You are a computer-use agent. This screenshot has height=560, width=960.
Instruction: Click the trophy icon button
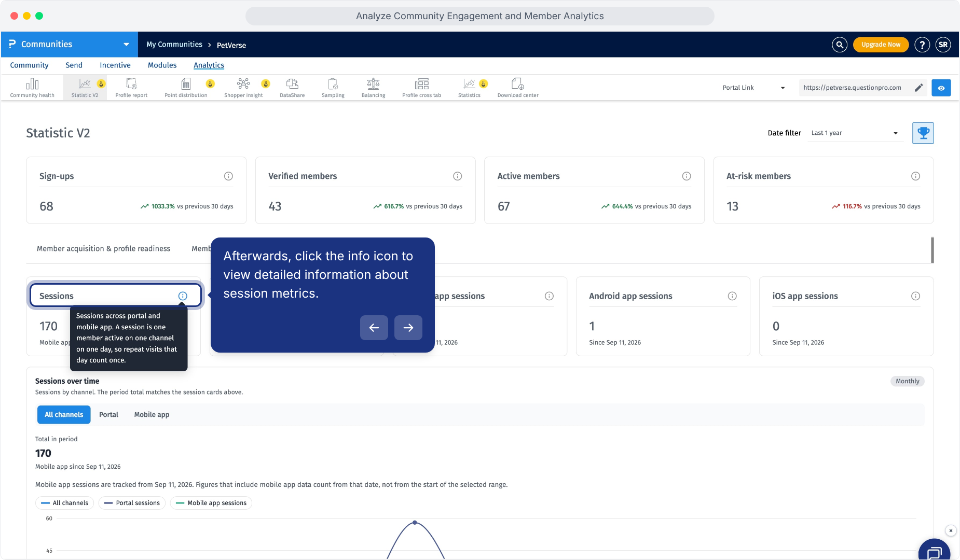click(x=923, y=133)
